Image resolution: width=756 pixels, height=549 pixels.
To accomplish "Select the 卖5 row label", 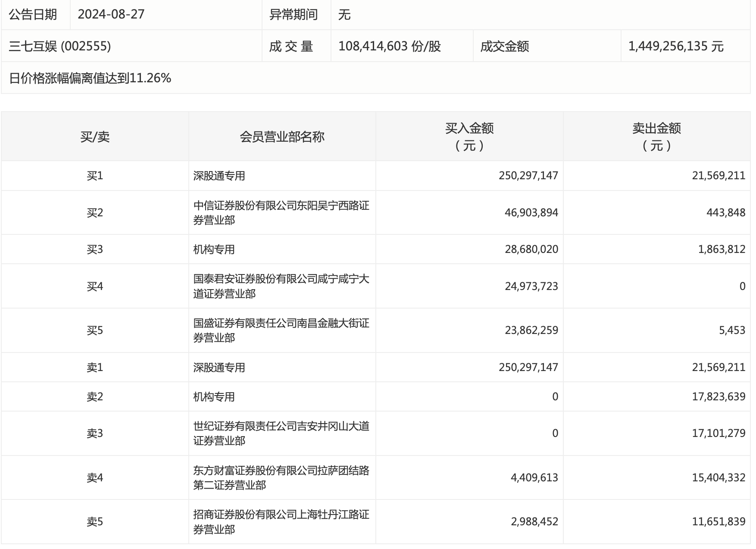I will click(x=95, y=522).
